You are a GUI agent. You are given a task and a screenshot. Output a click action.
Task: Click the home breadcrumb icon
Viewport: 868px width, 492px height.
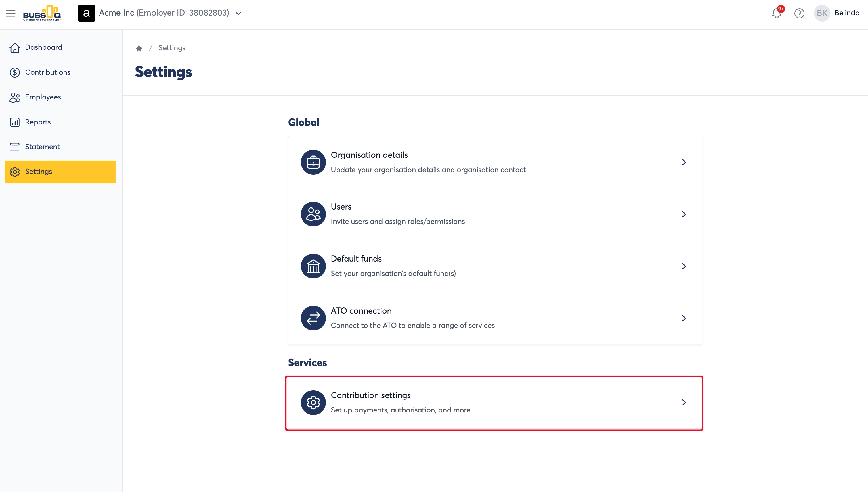pyautogui.click(x=139, y=48)
